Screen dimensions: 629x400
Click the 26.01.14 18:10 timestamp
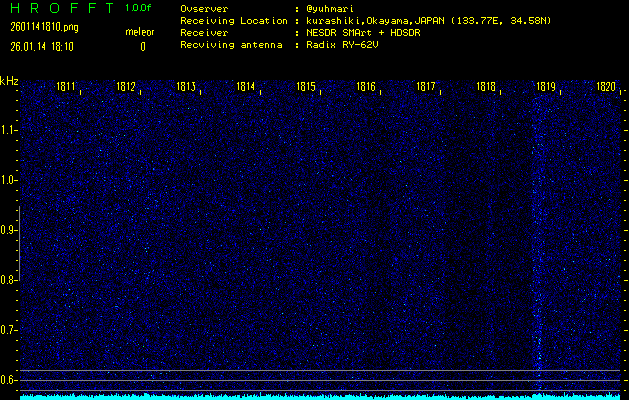point(48,46)
